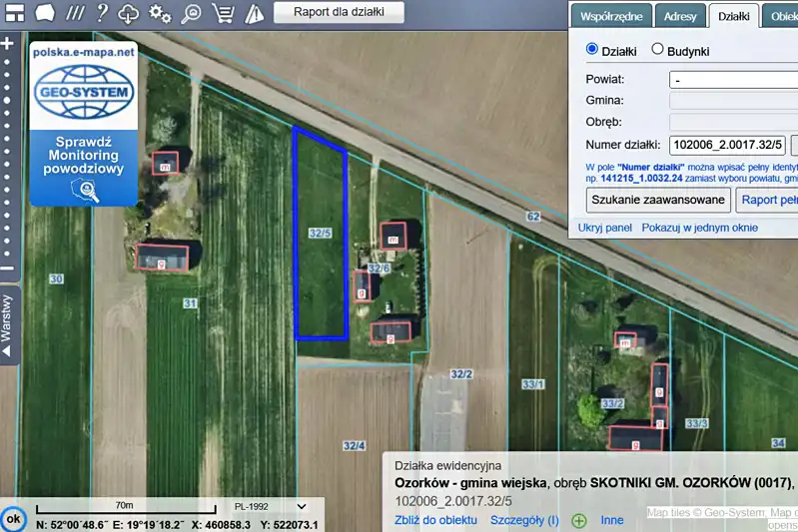Select the Budynki radio button
The width and height of the screenshot is (798, 532).
pyautogui.click(x=658, y=49)
